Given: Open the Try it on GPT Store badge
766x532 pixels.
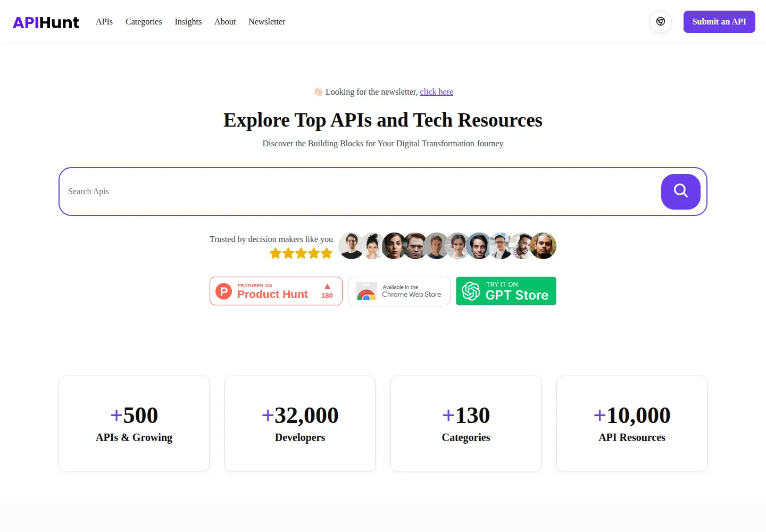Looking at the screenshot, I should 506,291.
